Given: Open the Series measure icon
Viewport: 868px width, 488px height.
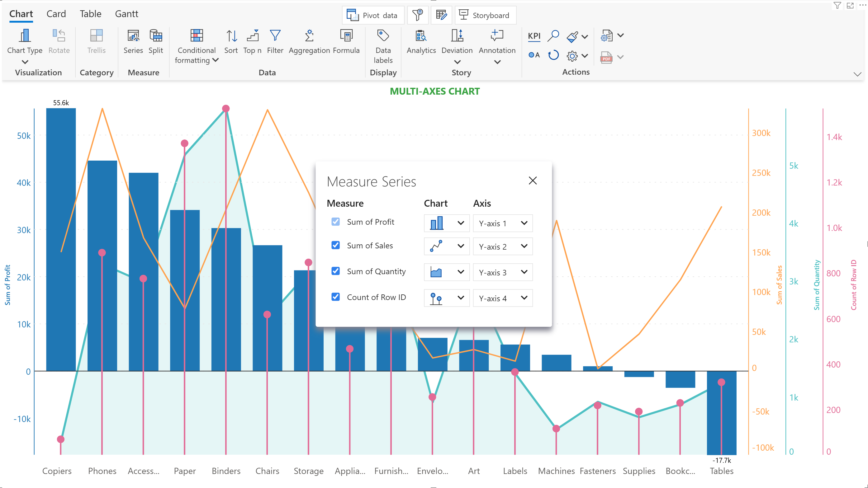Looking at the screenshot, I should [x=133, y=36].
